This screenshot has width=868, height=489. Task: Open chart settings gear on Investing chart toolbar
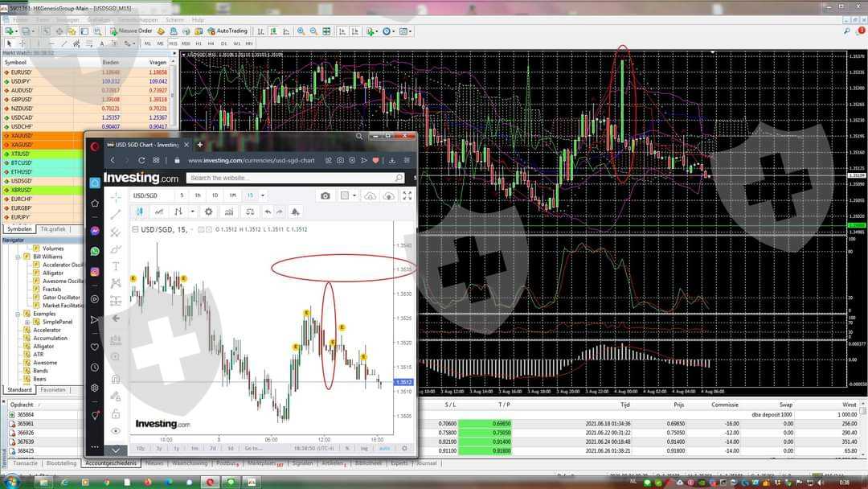click(208, 212)
